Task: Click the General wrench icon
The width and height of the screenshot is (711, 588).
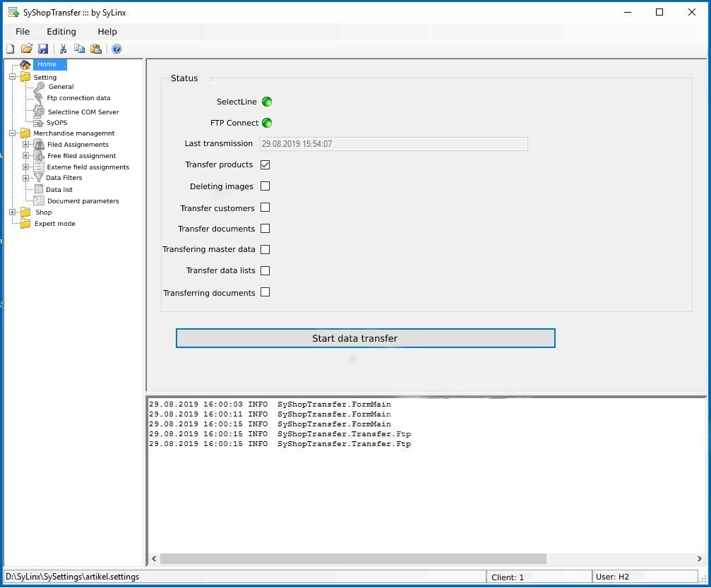Action: pos(40,87)
